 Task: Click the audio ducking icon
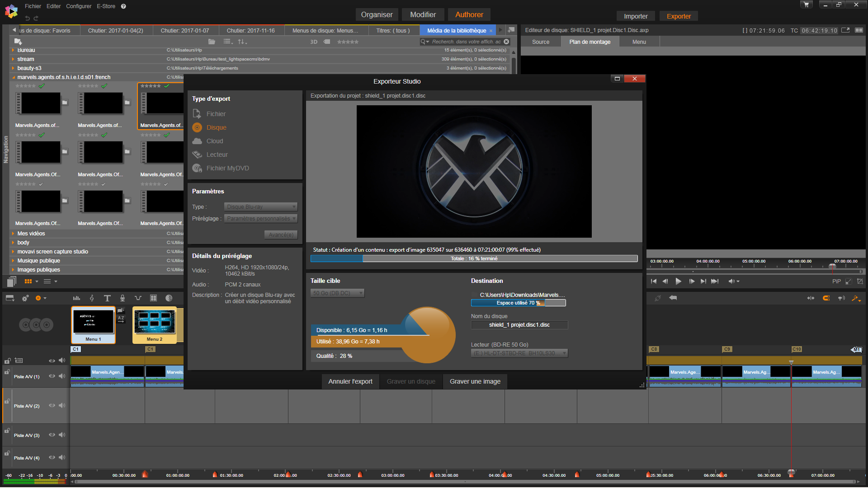coord(138,298)
